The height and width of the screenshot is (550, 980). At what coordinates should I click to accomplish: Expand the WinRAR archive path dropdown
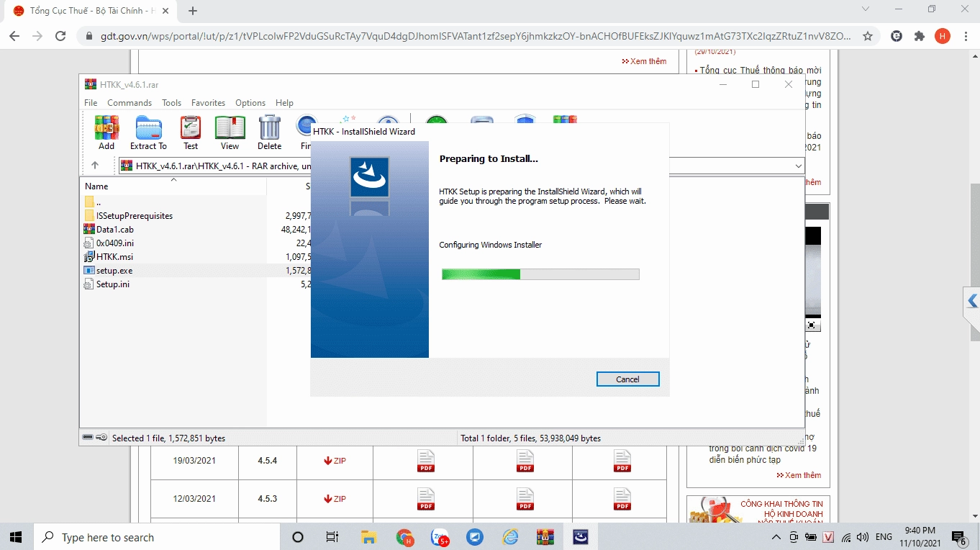(798, 166)
